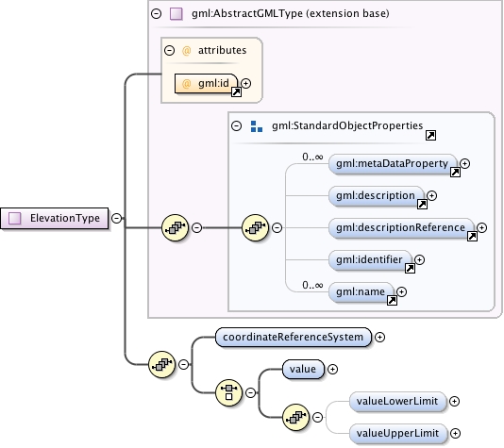The height and width of the screenshot is (448, 504).
Task: Follow reference arrow on gml:metaDataProperty
Action: 455,173
